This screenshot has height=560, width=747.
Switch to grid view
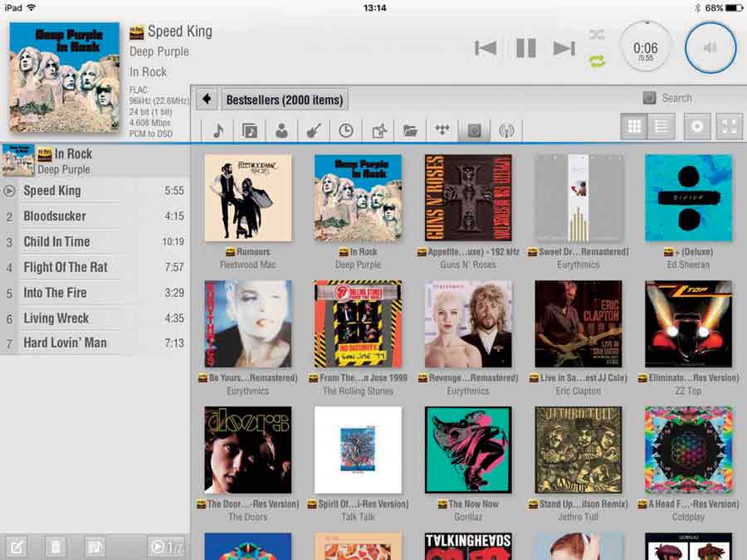click(634, 126)
